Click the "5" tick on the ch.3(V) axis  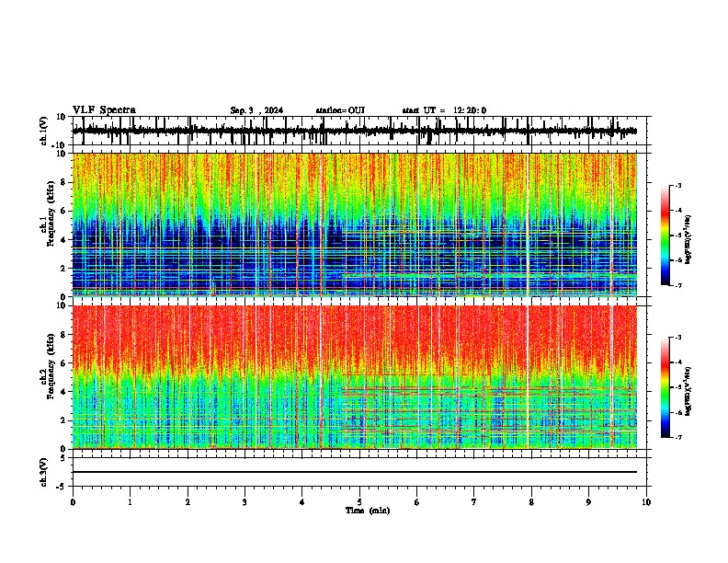64,458
